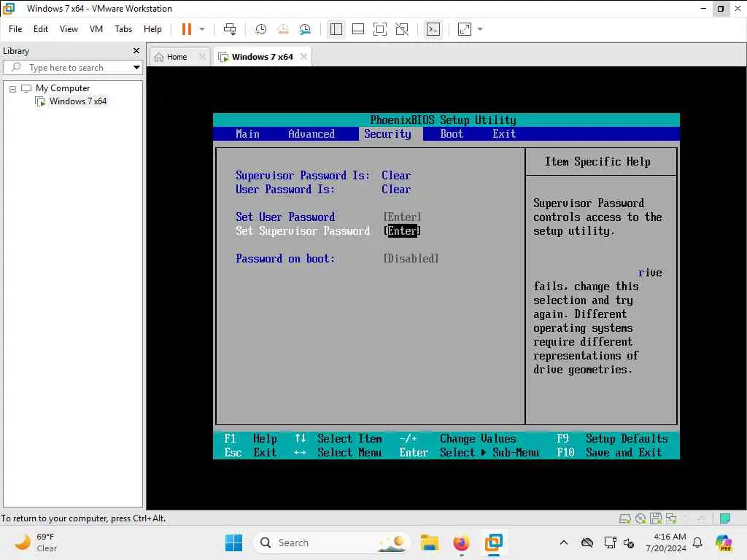
Task: Click the taskbar Search box
Action: coord(332,542)
